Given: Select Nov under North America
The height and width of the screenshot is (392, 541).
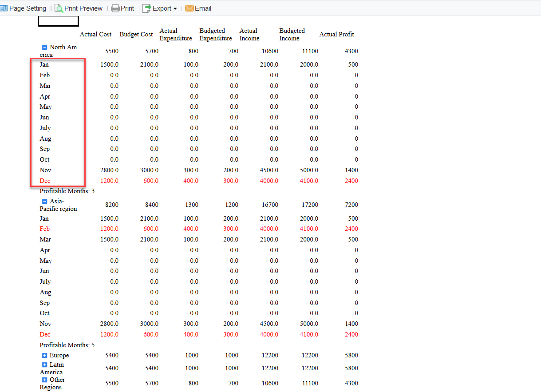Looking at the screenshot, I should click(45, 170).
